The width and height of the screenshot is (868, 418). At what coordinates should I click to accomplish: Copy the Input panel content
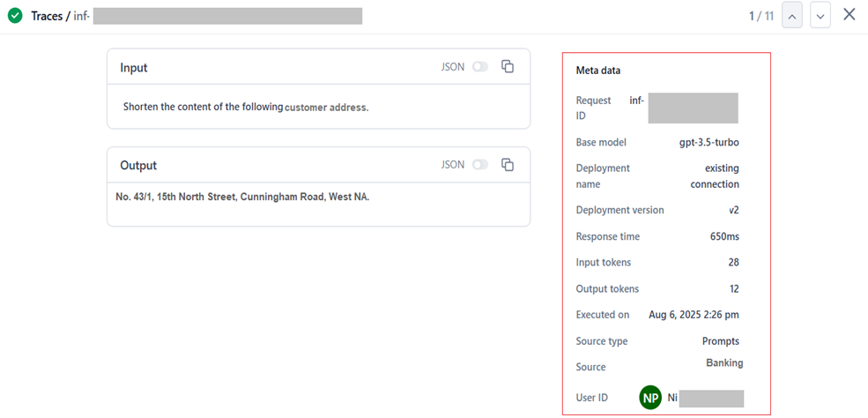click(x=508, y=66)
